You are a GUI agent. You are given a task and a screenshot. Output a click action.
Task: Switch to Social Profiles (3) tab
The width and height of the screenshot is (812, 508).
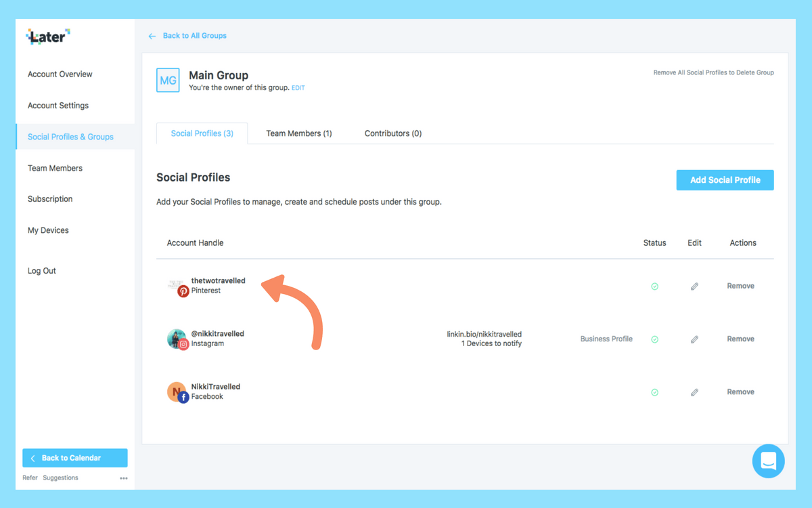coord(202,133)
